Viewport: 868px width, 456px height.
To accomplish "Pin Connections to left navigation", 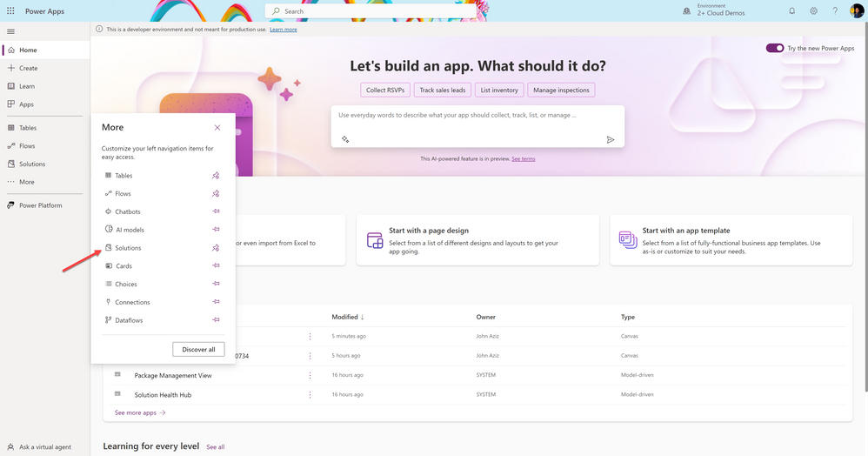I will coord(216,302).
